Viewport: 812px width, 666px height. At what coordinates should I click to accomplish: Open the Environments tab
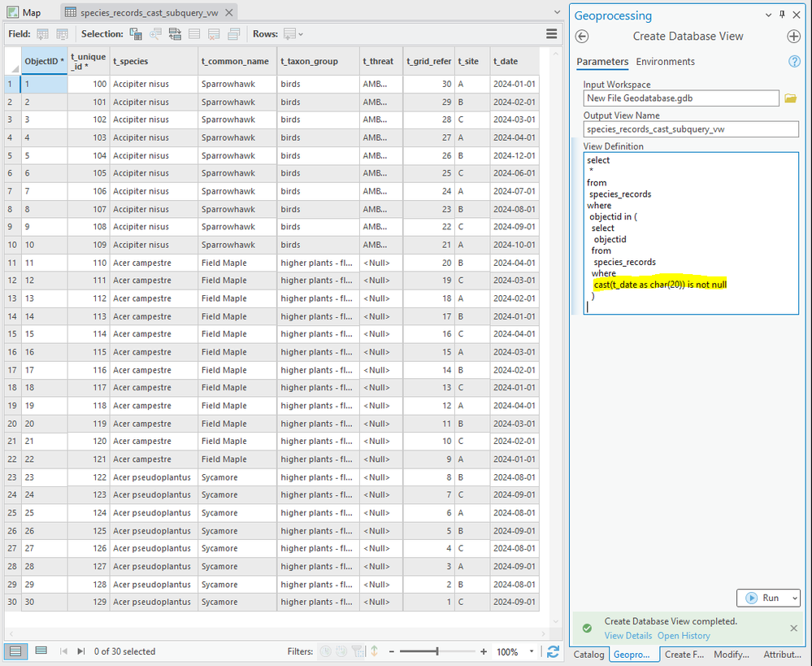666,62
